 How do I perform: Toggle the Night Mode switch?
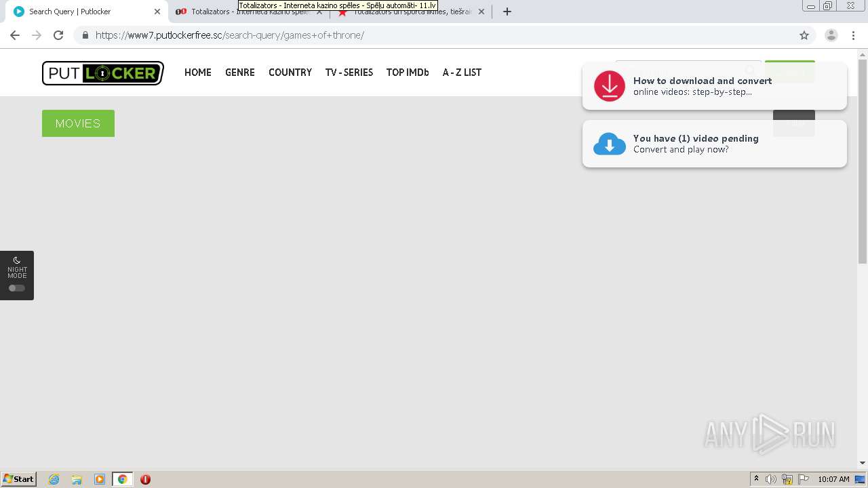pyautogui.click(x=17, y=288)
